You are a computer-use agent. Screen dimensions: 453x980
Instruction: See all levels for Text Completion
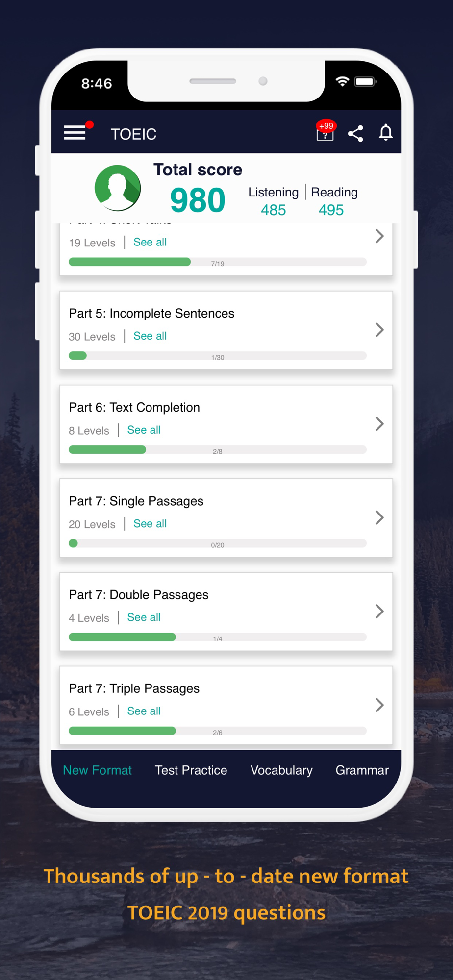(144, 430)
